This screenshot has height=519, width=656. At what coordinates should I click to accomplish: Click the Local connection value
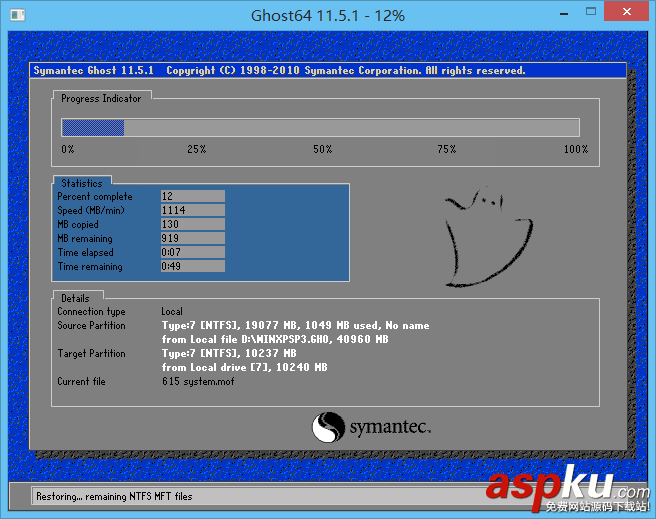[x=172, y=312]
